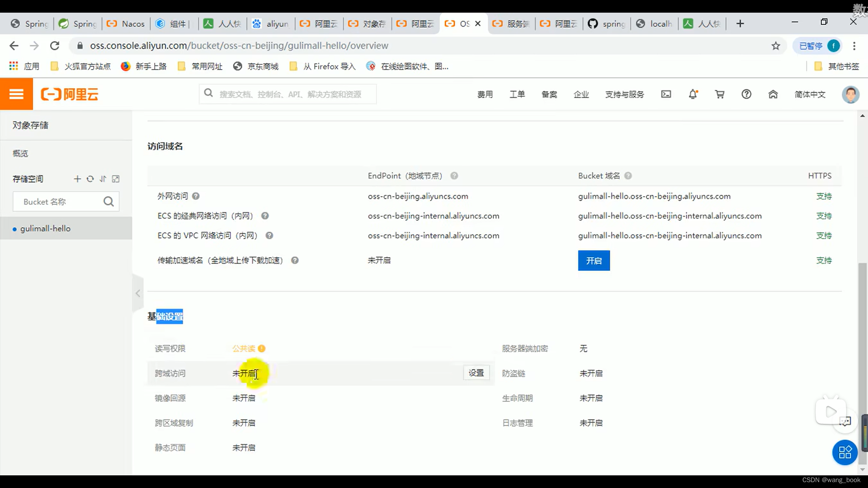Open the 从 Firefox 导入 bookmarks folder
868x488 pixels.
pyautogui.click(x=322, y=66)
